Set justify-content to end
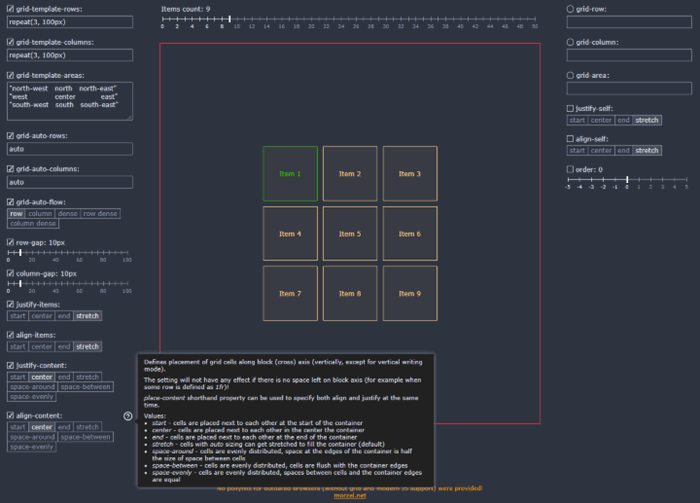The height and width of the screenshot is (503, 700). 64,377
